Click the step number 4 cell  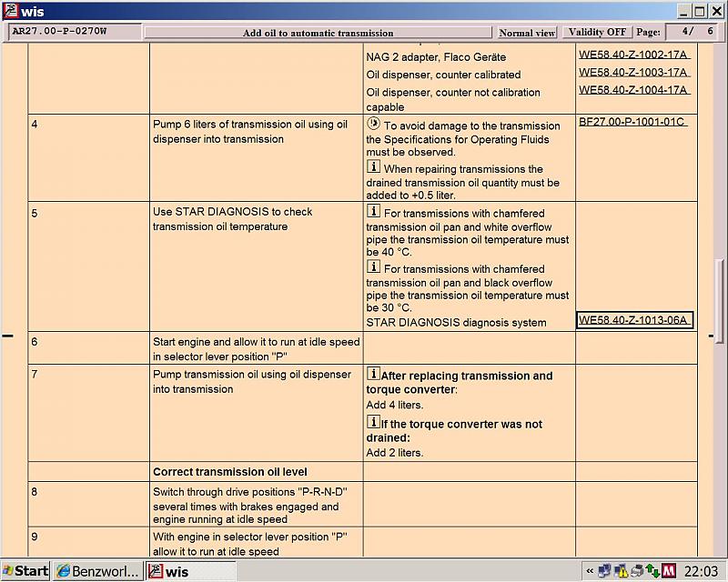click(88, 158)
